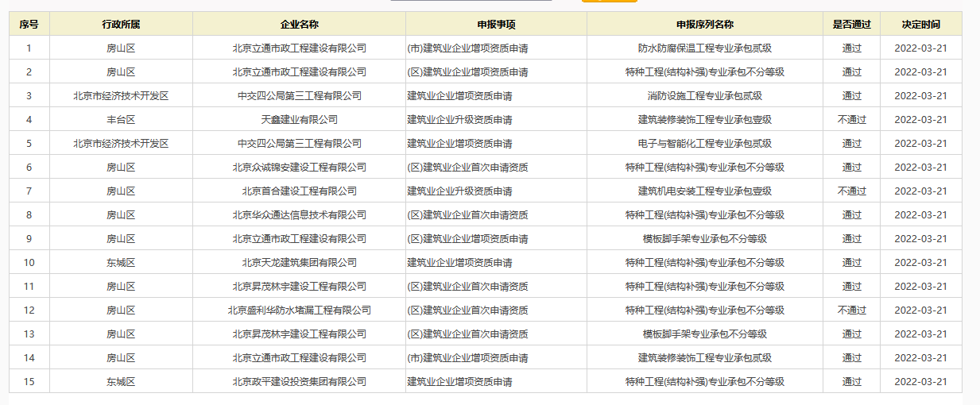Click 东城区 in row 15

(x=121, y=382)
